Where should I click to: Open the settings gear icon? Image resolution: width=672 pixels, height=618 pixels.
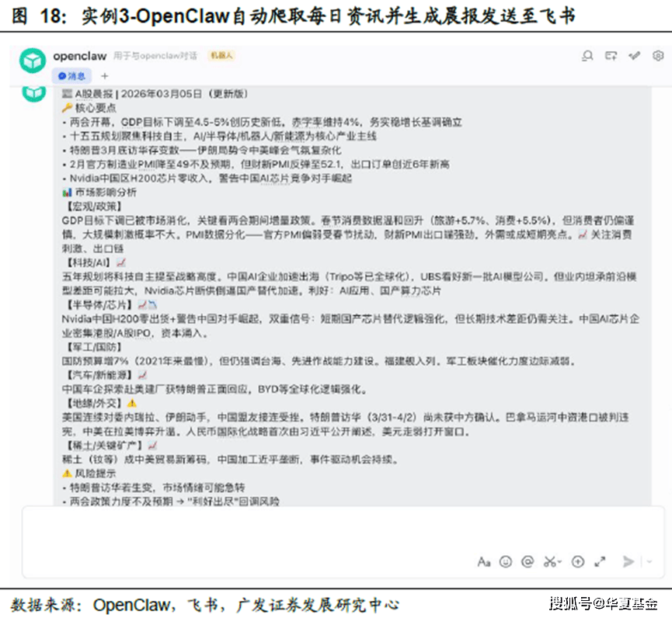[658, 56]
